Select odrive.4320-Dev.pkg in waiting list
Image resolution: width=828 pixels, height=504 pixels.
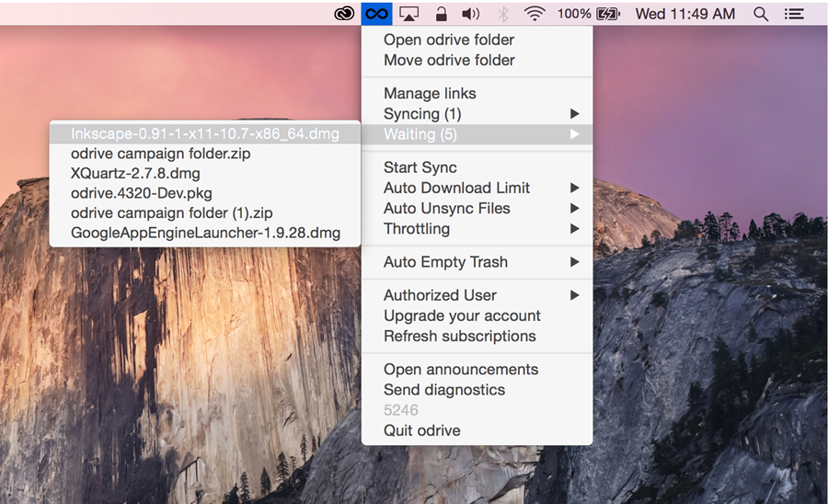[x=205, y=193]
